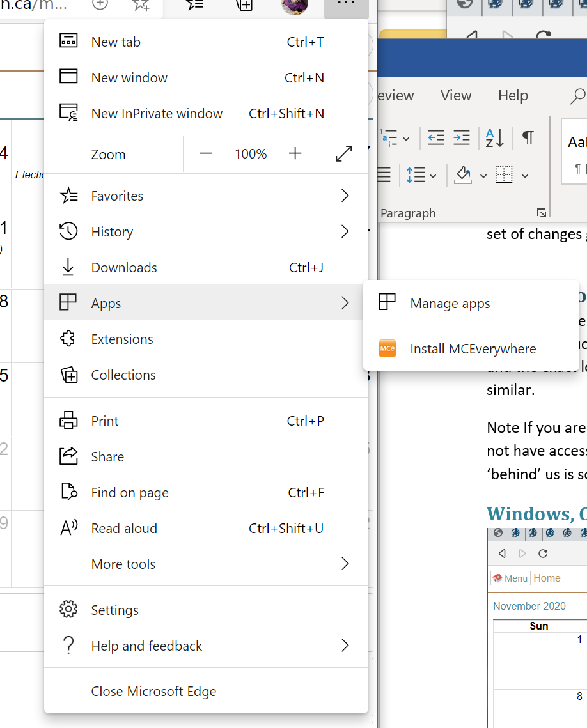Choose Close Microsoft Edge

click(x=206, y=691)
